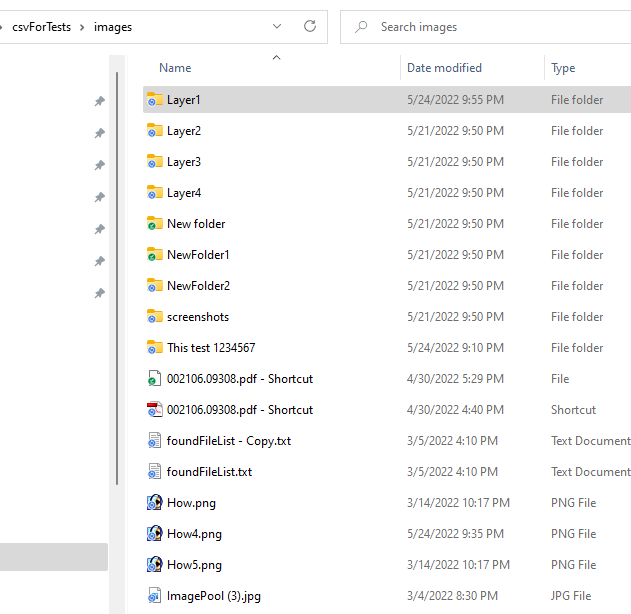Click File folder type of screenshots row

[x=577, y=317]
